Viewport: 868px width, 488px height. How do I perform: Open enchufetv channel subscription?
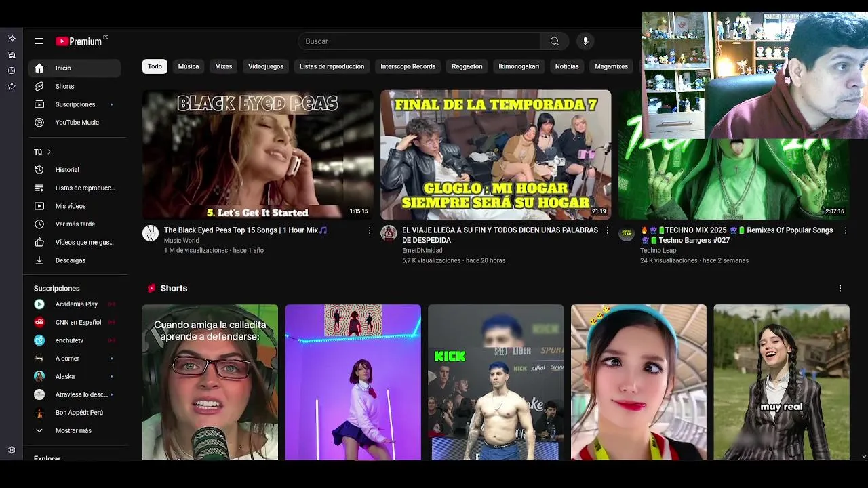(75, 340)
